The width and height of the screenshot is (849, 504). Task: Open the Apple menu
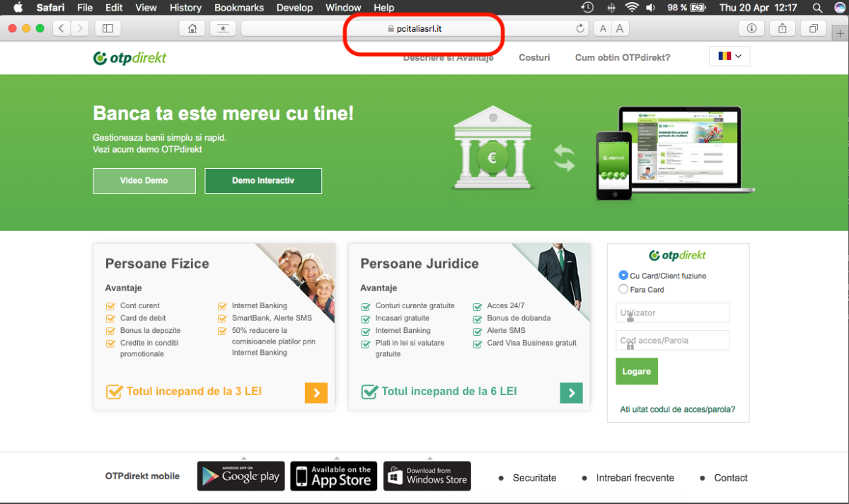click(x=18, y=8)
